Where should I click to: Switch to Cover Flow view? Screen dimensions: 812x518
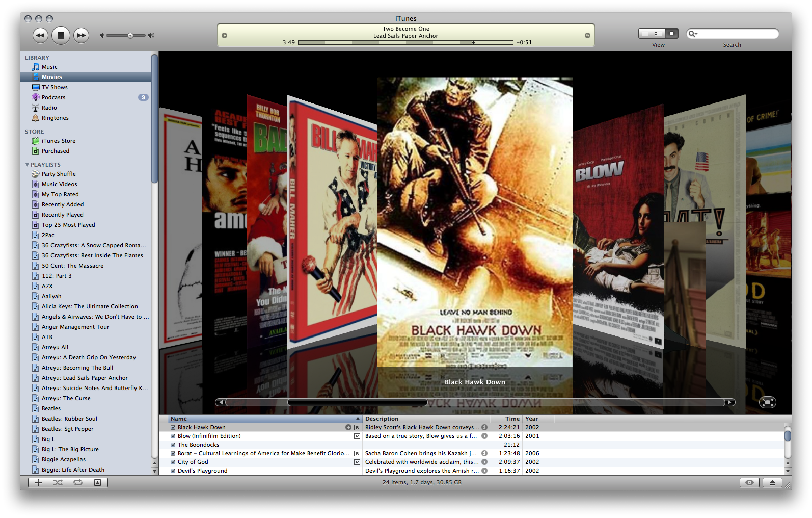click(x=672, y=33)
